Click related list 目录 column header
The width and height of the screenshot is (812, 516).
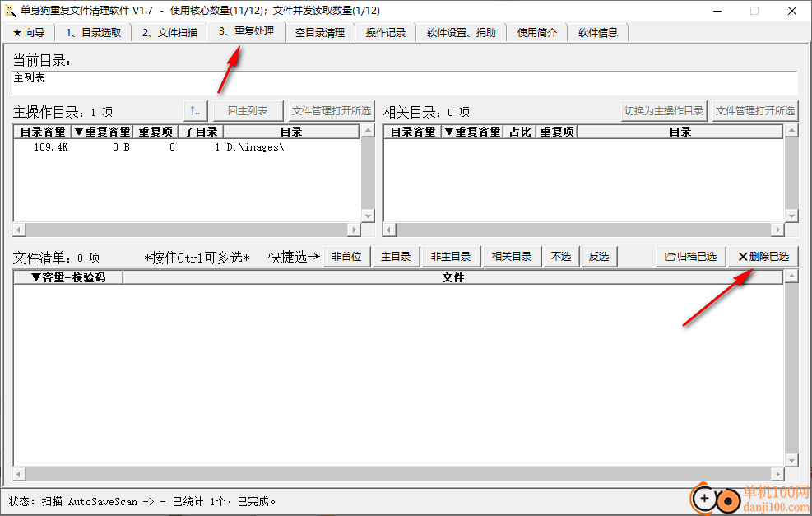(x=680, y=132)
